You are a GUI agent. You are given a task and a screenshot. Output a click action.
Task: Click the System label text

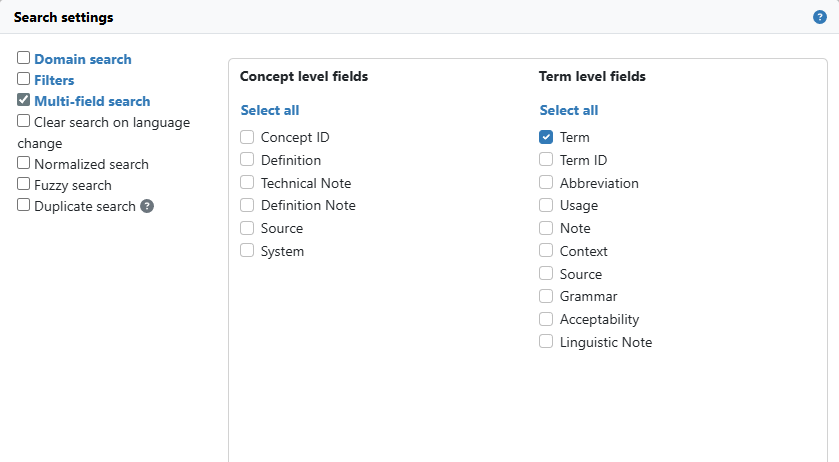[x=282, y=252]
